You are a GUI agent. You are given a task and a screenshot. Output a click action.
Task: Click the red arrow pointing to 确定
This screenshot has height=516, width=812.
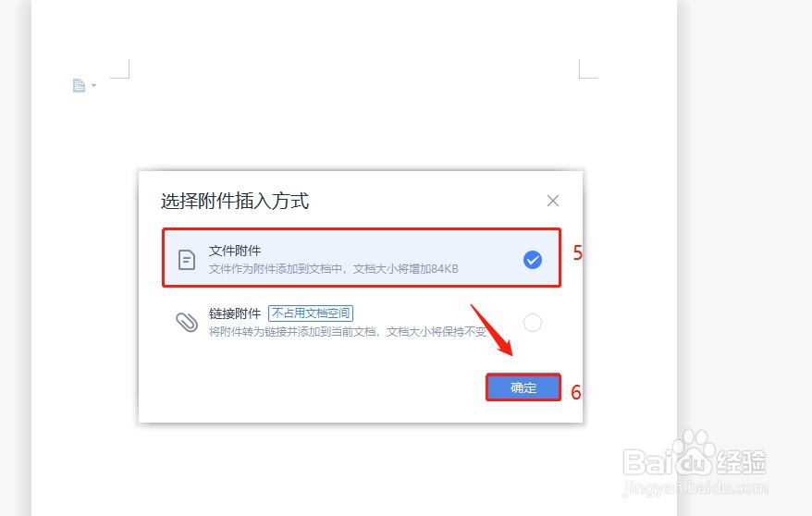(491, 330)
